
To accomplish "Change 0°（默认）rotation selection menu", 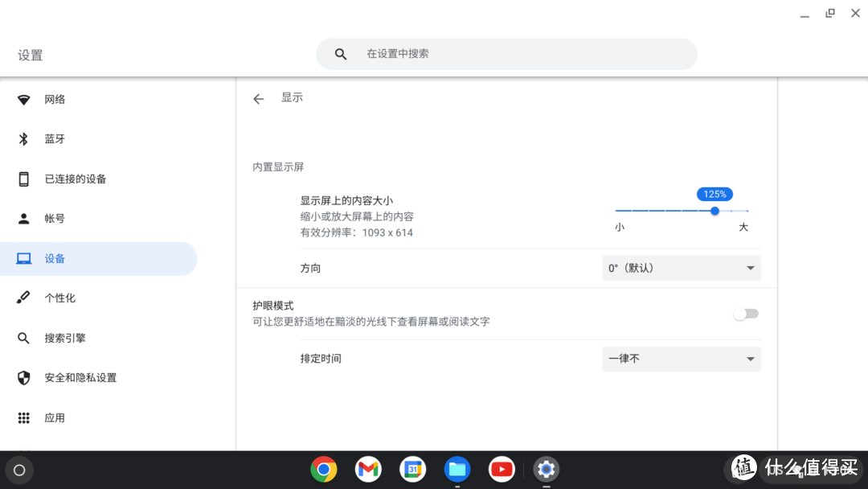I will pos(681,268).
